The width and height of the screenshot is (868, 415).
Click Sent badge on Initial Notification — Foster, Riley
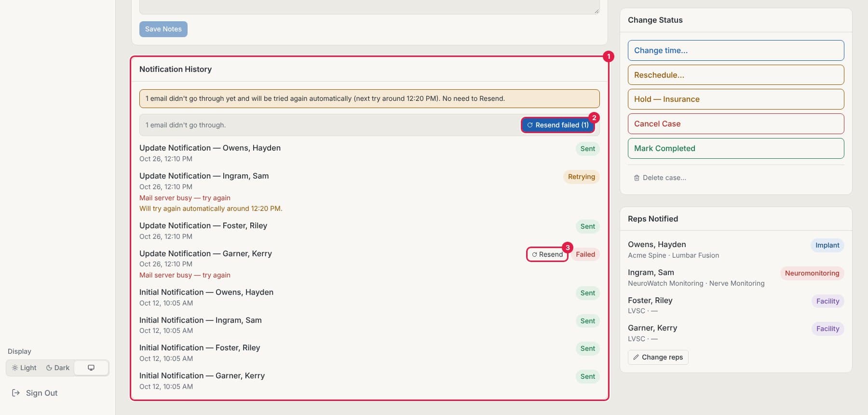click(588, 348)
